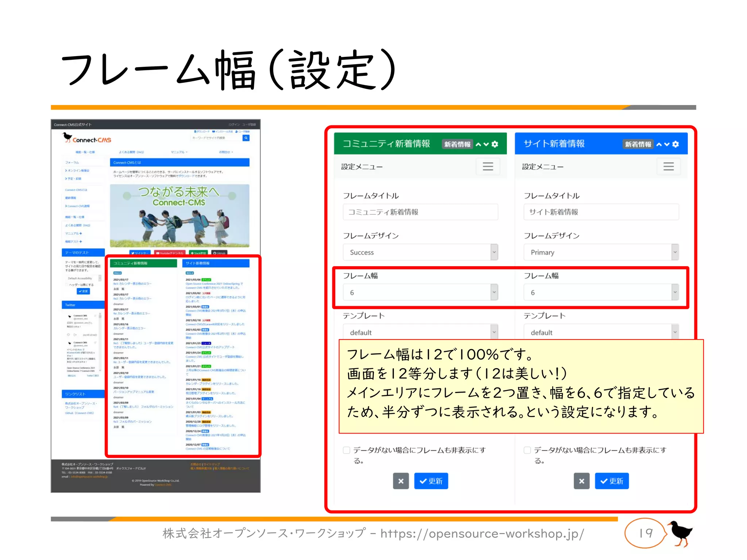747x560 pixels.
Task: Open the 株式会社オープンソース・ワークショップ link in リンクリスト
Action: coord(81,405)
